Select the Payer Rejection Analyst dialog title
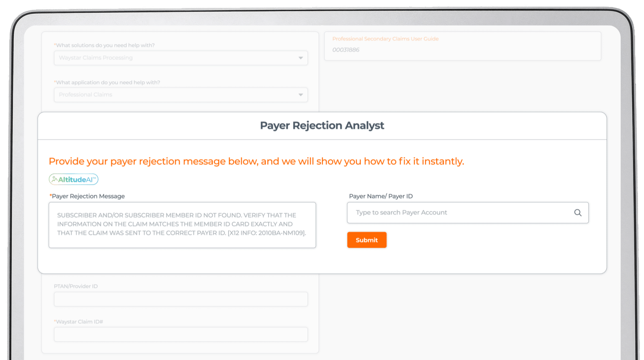The image size is (644, 360). pyautogui.click(x=322, y=125)
